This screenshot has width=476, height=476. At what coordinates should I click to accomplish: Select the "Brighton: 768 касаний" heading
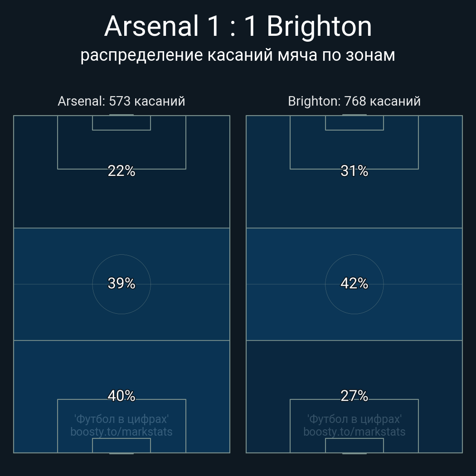click(354, 101)
